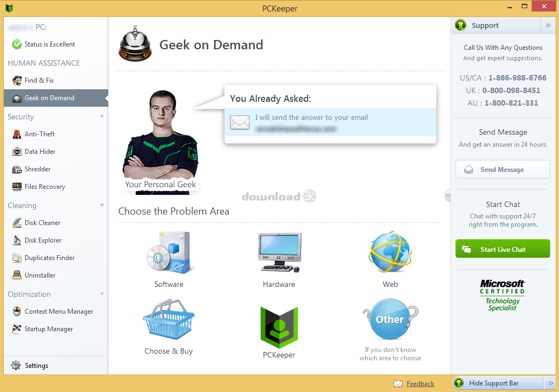Click the Start Live Chat button

tap(503, 249)
